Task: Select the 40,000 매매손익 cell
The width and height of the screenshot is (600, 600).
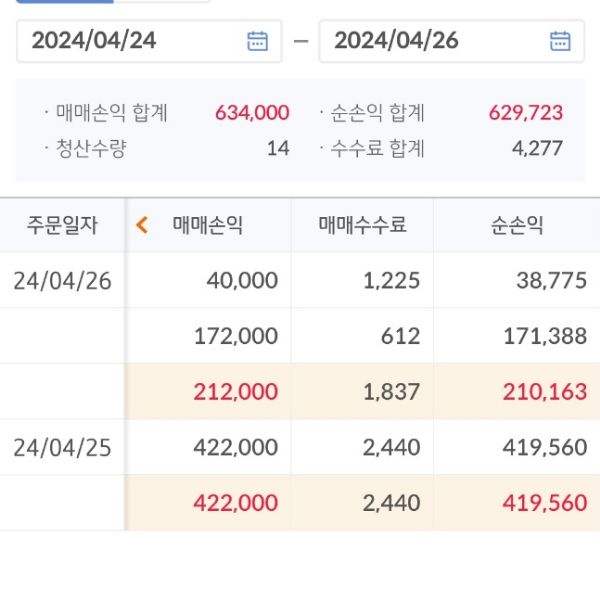Action: click(242, 280)
